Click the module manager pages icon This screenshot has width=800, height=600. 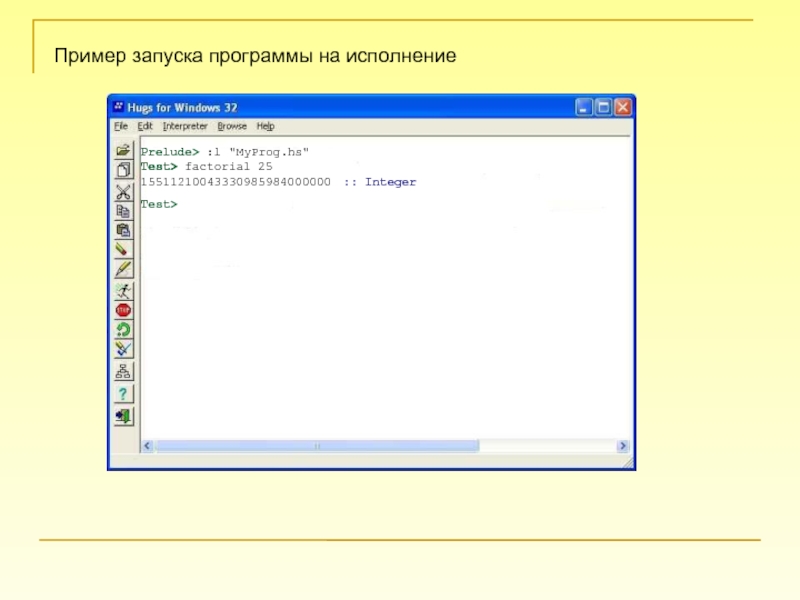coord(123,170)
